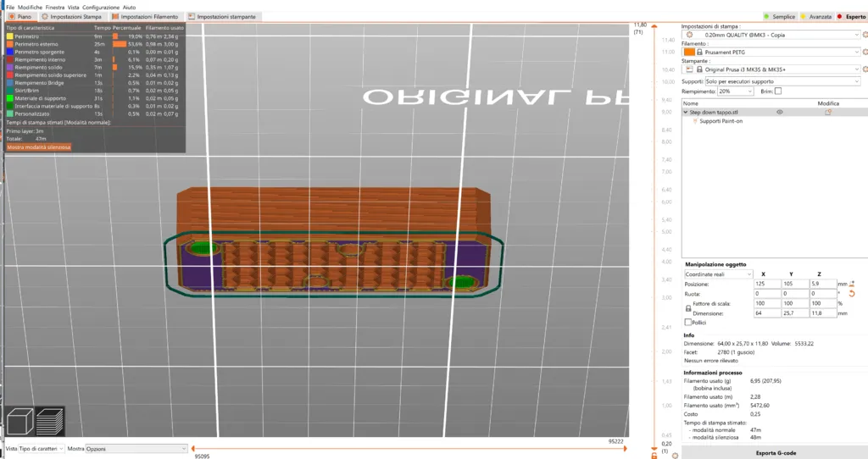Open the Vista menu

pos(73,7)
